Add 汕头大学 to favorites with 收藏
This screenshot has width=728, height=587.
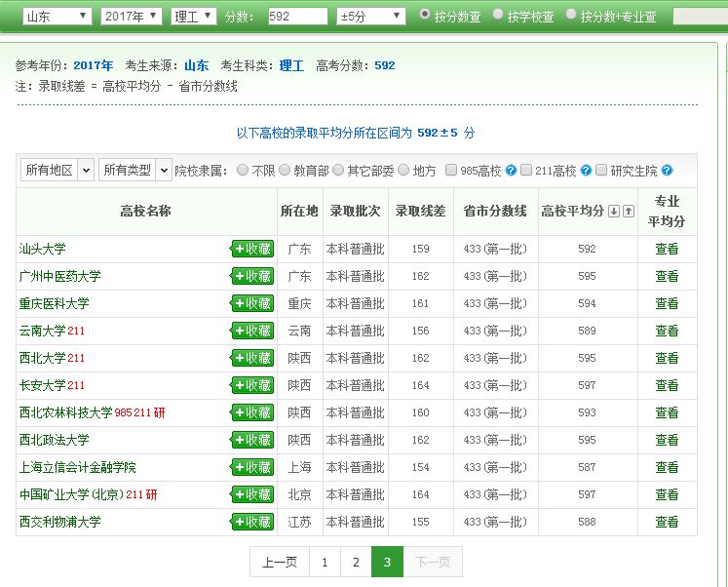(252, 249)
